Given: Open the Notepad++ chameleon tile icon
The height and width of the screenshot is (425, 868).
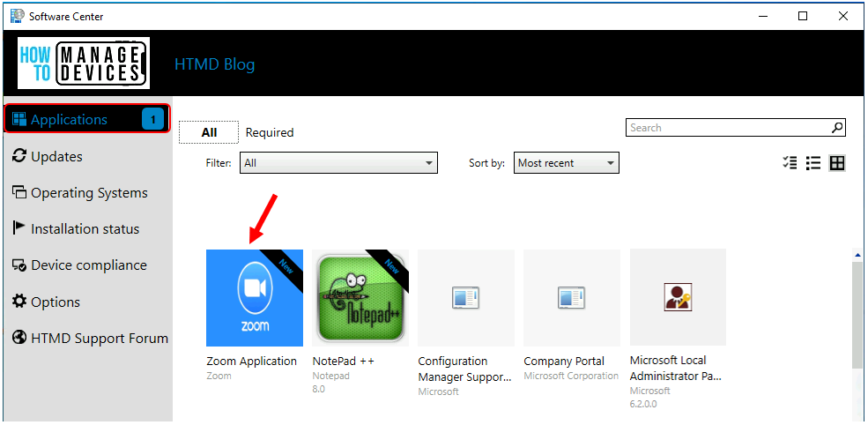Looking at the screenshot, I should [360, 297].
